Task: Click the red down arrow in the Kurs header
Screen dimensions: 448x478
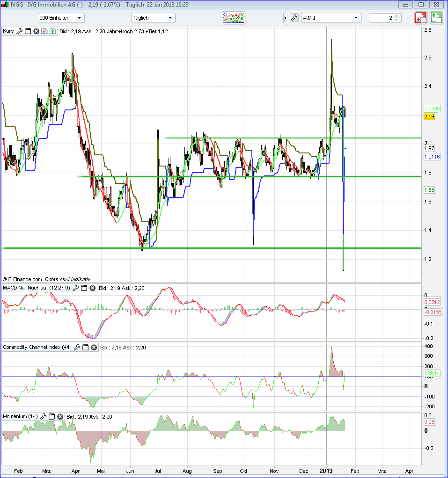Action: coord(44,31)
